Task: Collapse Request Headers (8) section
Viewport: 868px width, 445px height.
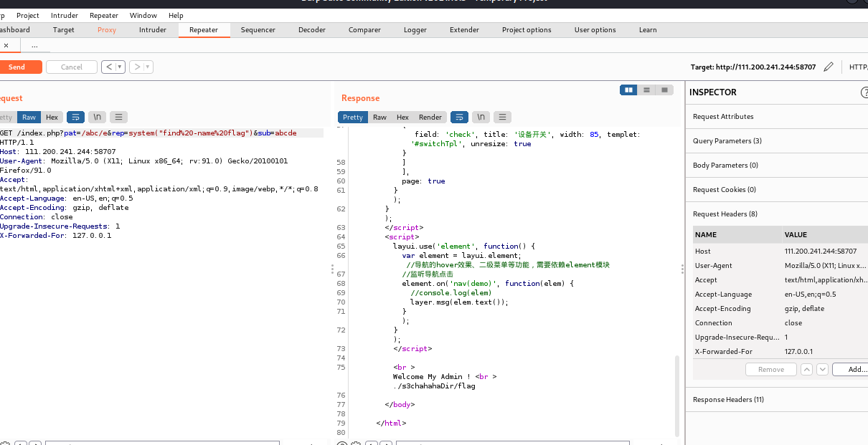Action: click(x=778, y=214)
